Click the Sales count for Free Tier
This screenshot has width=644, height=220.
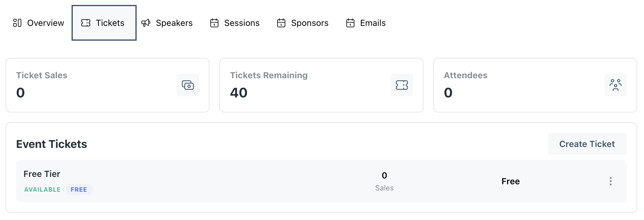tap(384, 176)
